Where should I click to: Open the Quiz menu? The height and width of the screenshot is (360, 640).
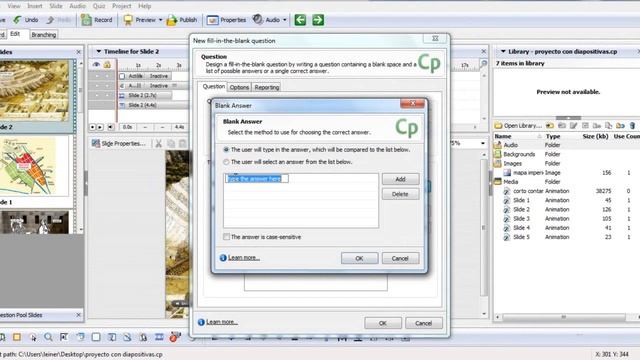point(99,6)
